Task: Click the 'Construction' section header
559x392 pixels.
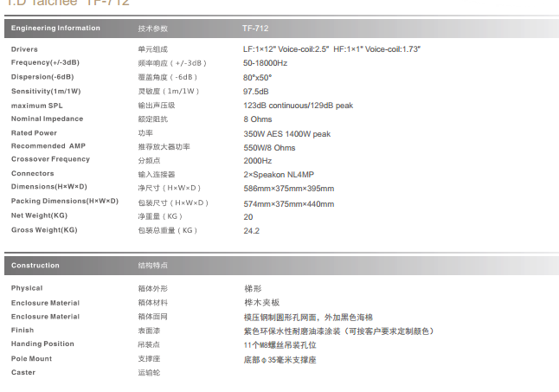Action: tap(35, 266)
